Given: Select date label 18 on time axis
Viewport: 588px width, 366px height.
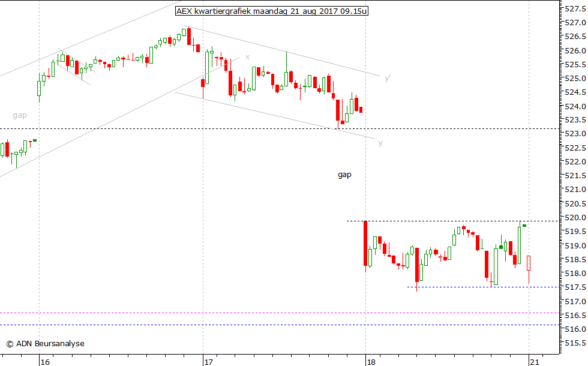Looking at the screenshot, I should (x=371, y=362).
